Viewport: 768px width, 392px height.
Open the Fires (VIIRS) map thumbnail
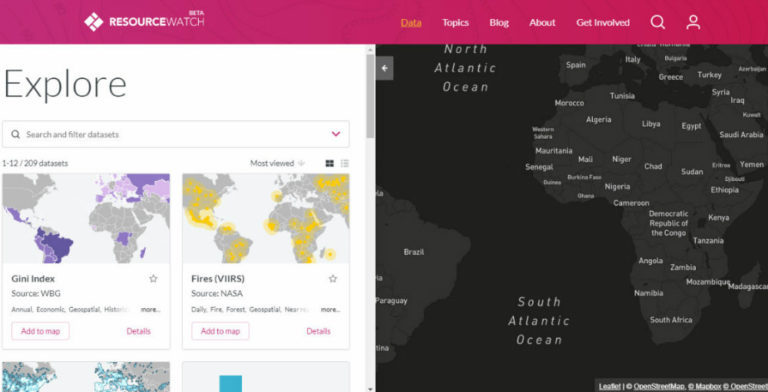tap(266, 219)
